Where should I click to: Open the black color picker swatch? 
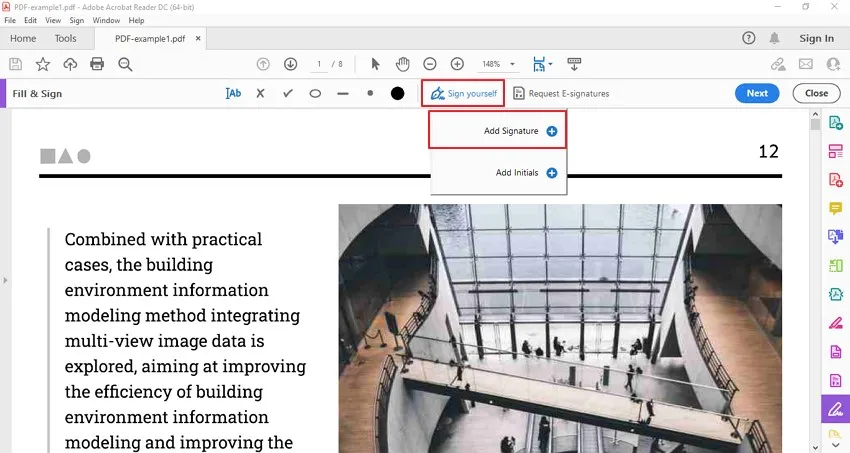(397, 93)
